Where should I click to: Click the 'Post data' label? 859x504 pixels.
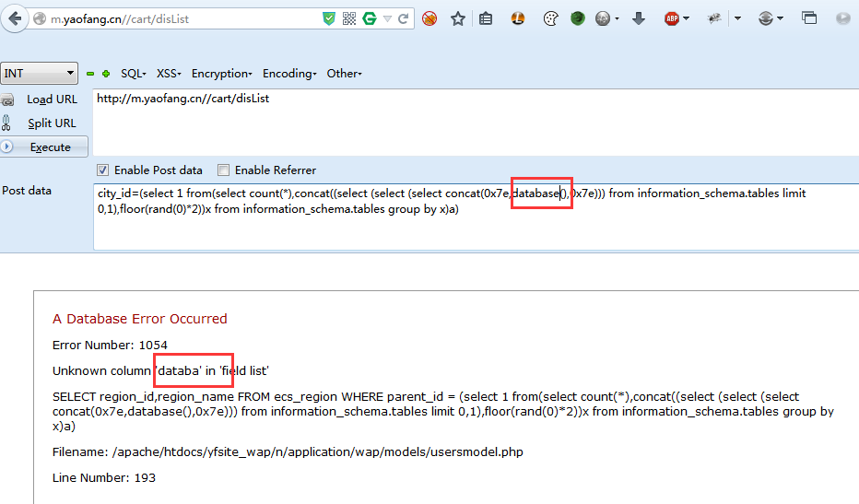(27, 191)
